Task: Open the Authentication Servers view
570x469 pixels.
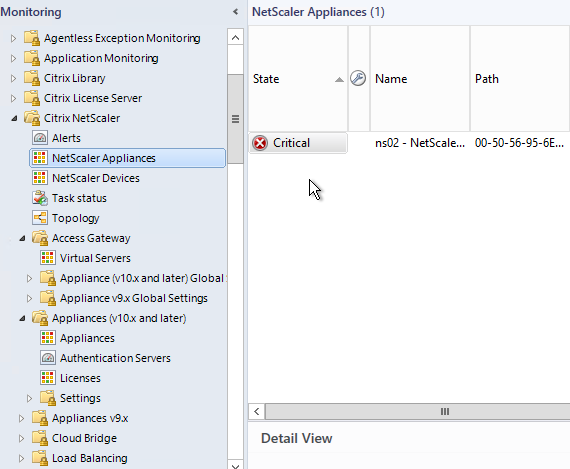Action: pos(115,358)
